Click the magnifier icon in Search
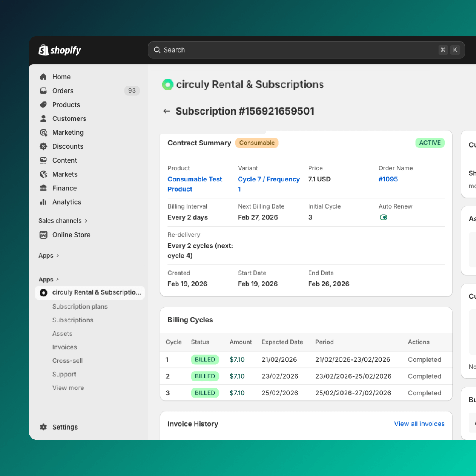Screen dimensions: 476x476 [157, 50]
